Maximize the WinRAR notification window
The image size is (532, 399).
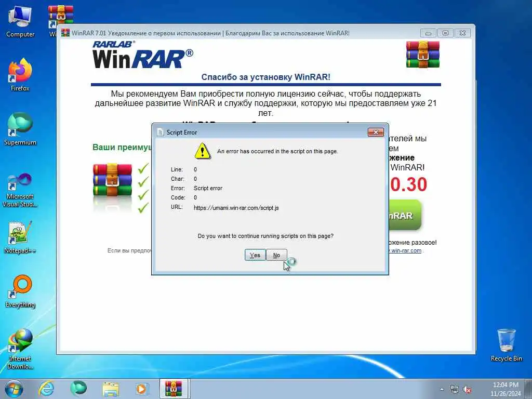[445, 33]
